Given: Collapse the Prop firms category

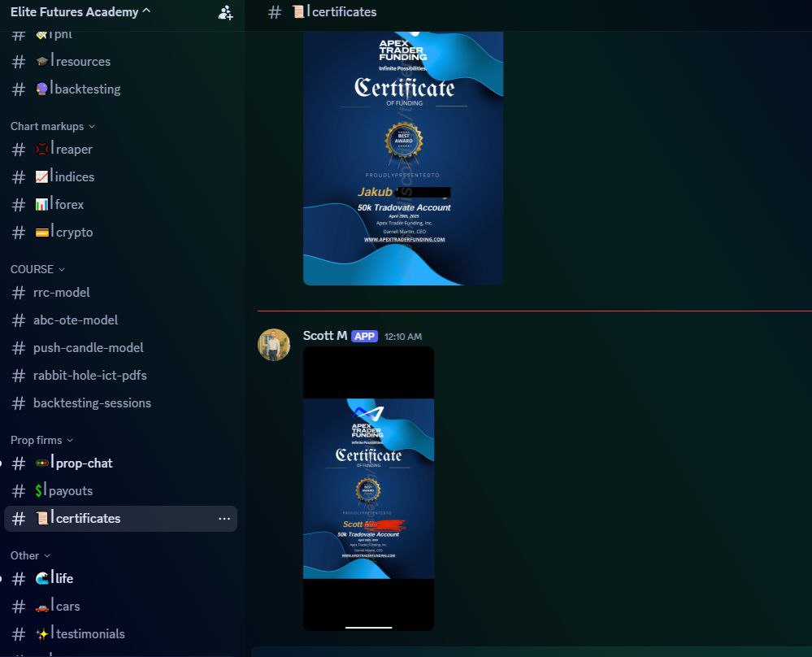Looking at the screenshot, I should click(41, 440).
